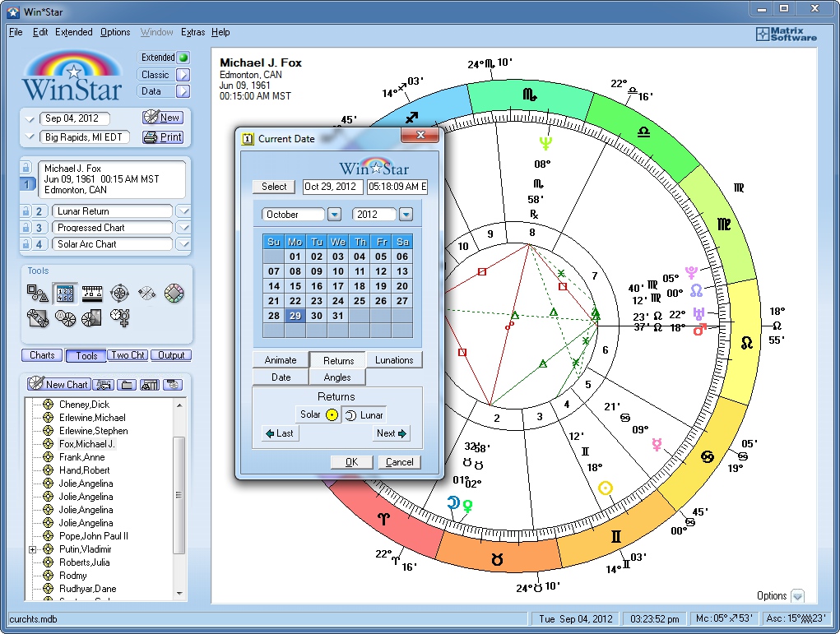
Task: Click the Current Date dialog title icon
Action: pos(247,139)
